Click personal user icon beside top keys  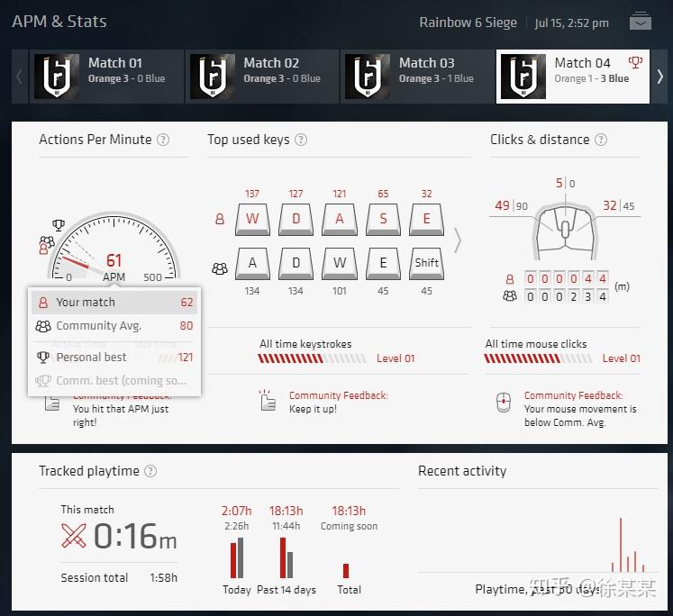pyautogui.click(x=220, y=219)
